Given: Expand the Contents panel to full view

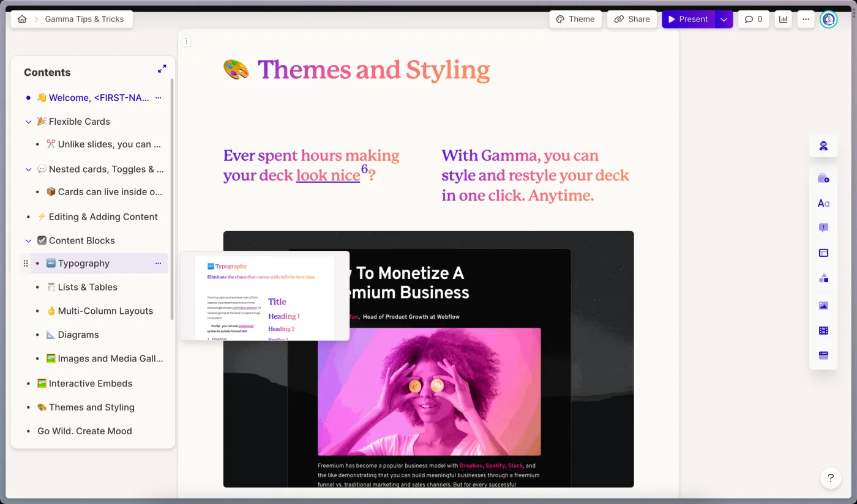Looking at the screenshot, I should [162, 69].
